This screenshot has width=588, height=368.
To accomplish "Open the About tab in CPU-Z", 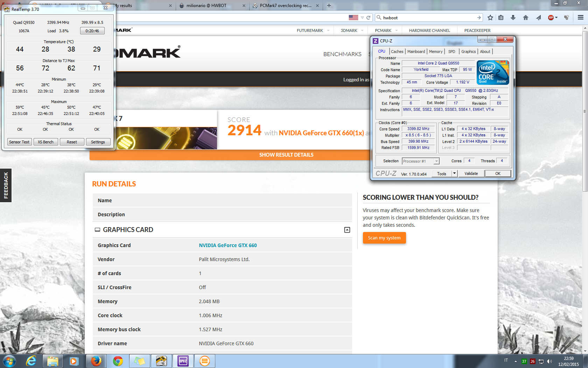I will point(485,52).
